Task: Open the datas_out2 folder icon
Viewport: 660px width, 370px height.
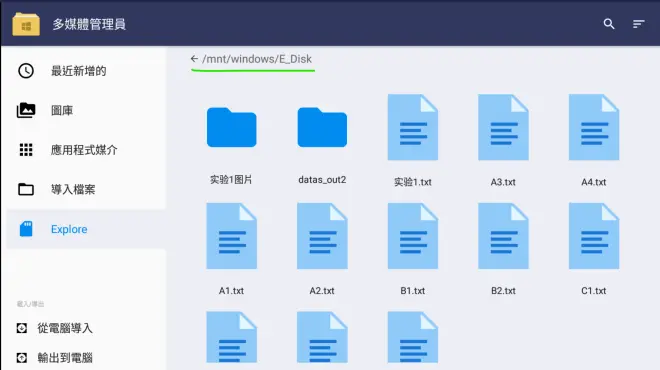Action: point(322,127)
